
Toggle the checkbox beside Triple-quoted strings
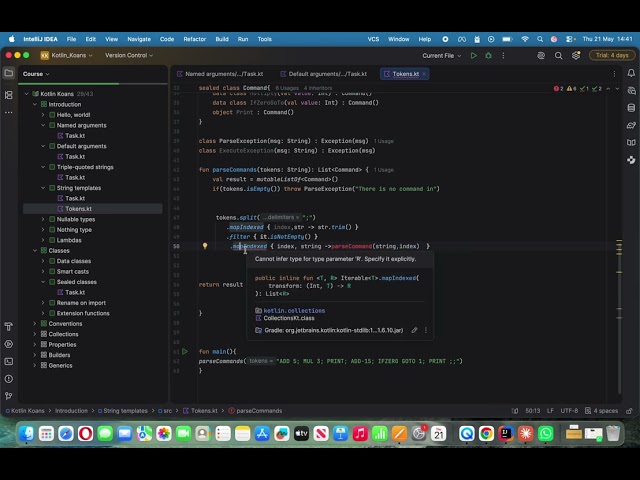tap(52, 167)
